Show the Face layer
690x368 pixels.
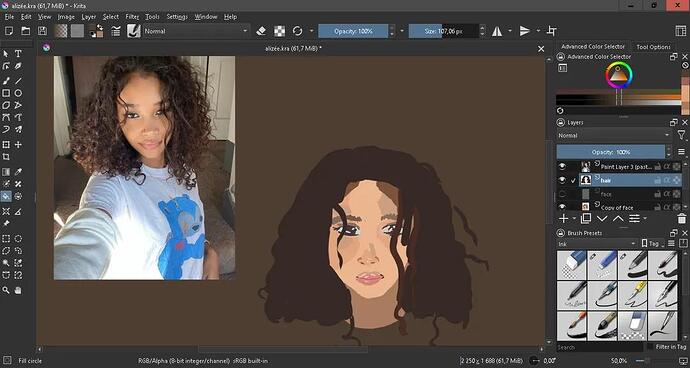(562, 194)
